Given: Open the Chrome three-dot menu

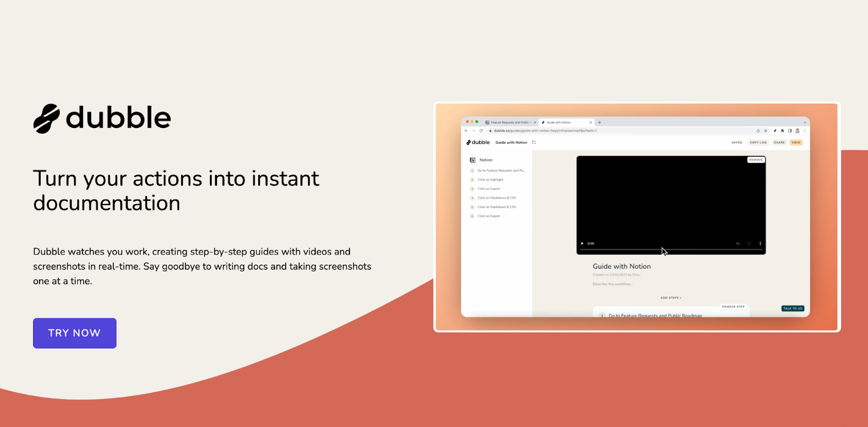Looking at the screenshot, I should (x=805, y=131).
